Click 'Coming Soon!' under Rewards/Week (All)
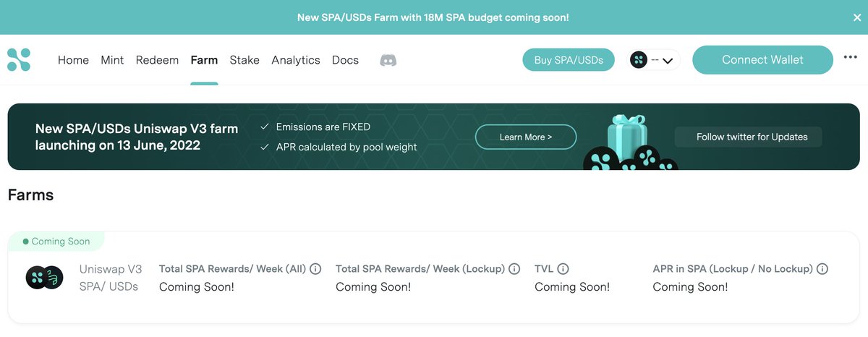Viewport: 868px width, 337px height. click(x=197, y=287)
